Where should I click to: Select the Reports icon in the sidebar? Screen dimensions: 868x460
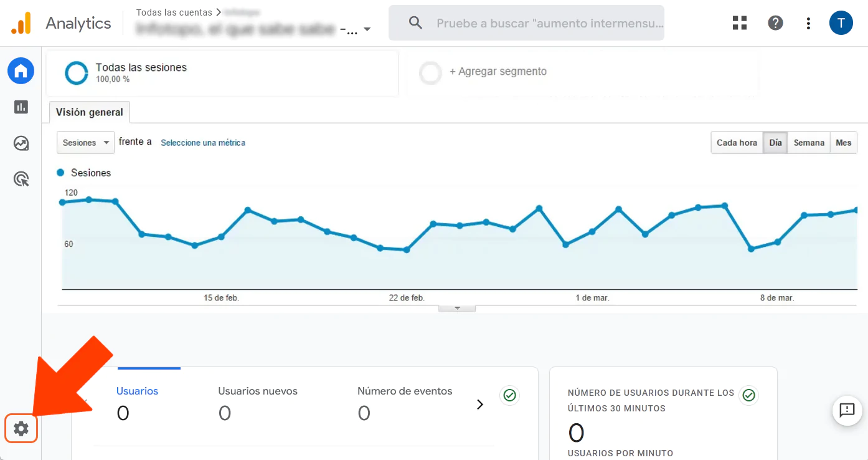(x=21, y=107)
